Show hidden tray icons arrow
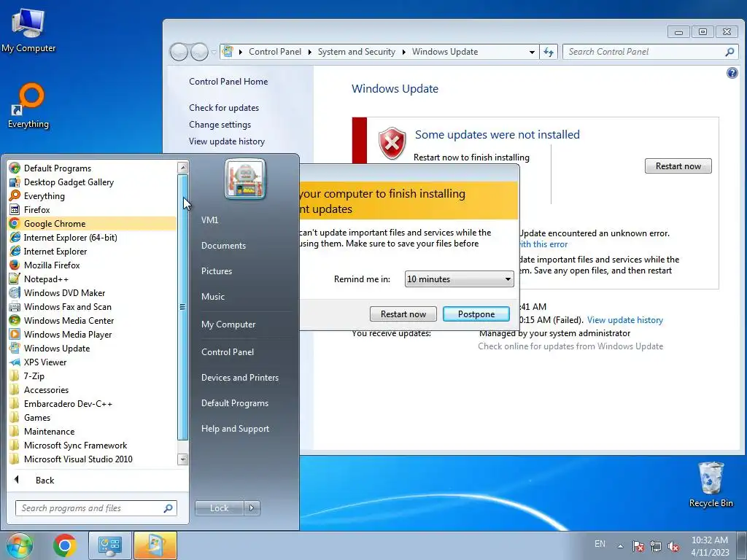This screenshot has height=560, width=747. [x=620, y=546]
